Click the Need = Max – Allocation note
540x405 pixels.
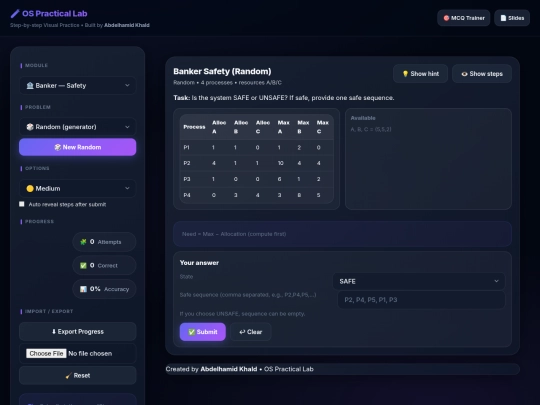click(234, 234)
